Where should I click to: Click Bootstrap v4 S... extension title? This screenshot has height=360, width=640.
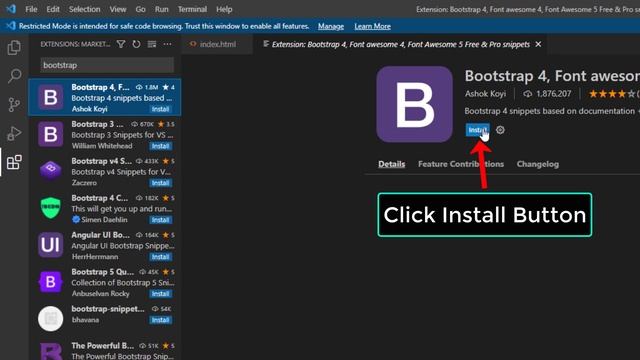[101, 161]
